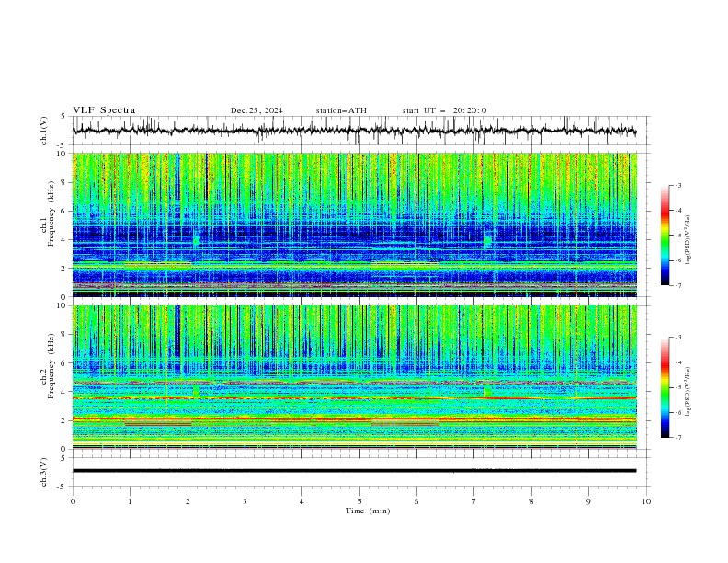Click the "-6" value on ch.2 color bar
Screen dimensions: 728x563
tap(677, 412)
